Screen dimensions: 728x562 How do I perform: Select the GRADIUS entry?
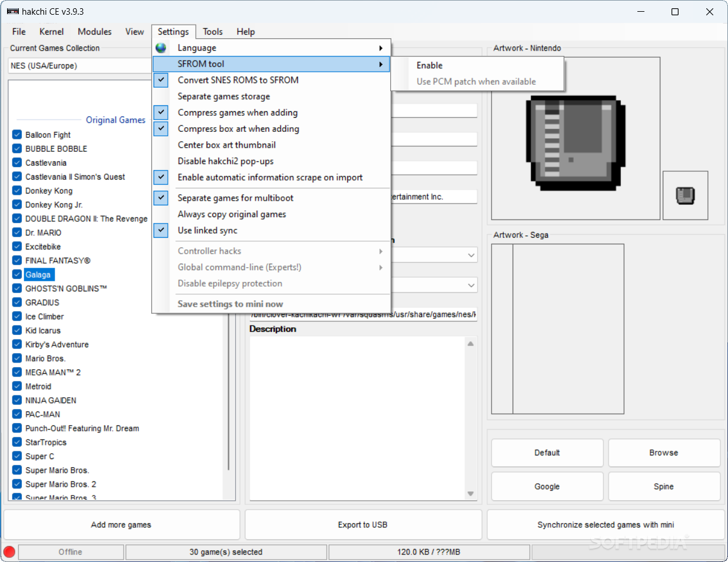pyautogui.click(x=42, y=302)
